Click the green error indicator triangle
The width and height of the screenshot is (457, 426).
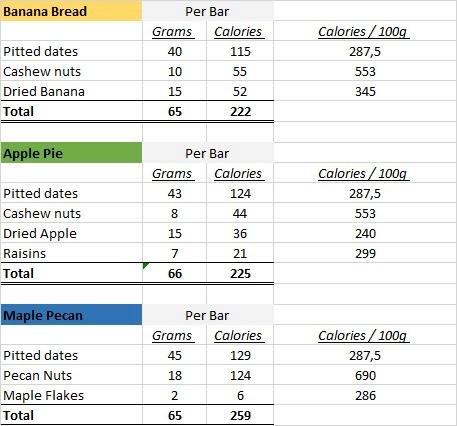[x=145, y=265]
